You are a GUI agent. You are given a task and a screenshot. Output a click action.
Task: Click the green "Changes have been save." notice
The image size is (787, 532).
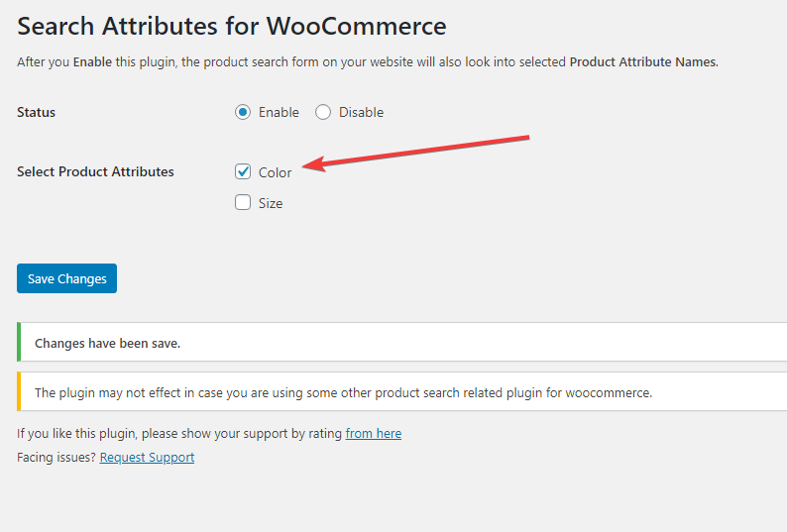tap(107, 343)
